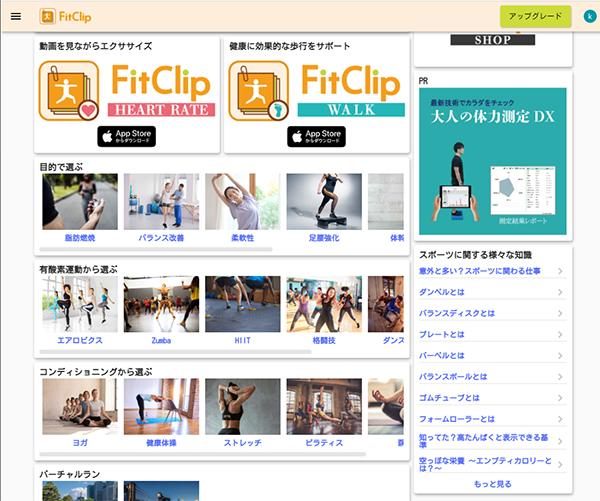
Task: Click the 有酸素運動 row horizontal scrollbar
Action: (x=175, y=352)
